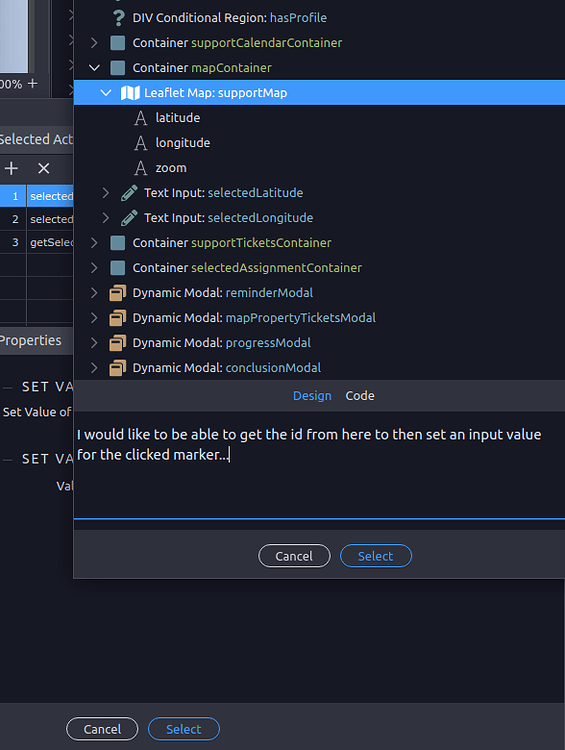Select Container mapContainer label

pyautogui.click(x=202, y=68)
